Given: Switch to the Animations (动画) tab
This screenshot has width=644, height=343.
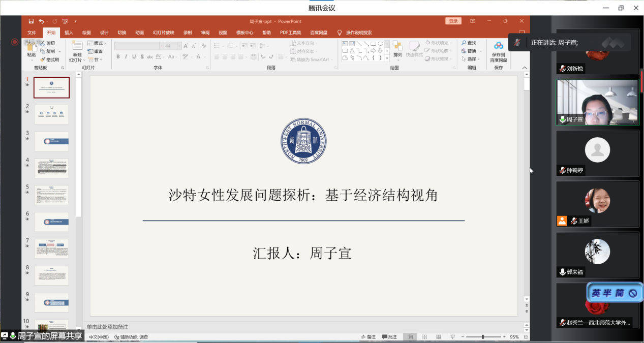Looking at the screenshot, I should tap(139, 33).
